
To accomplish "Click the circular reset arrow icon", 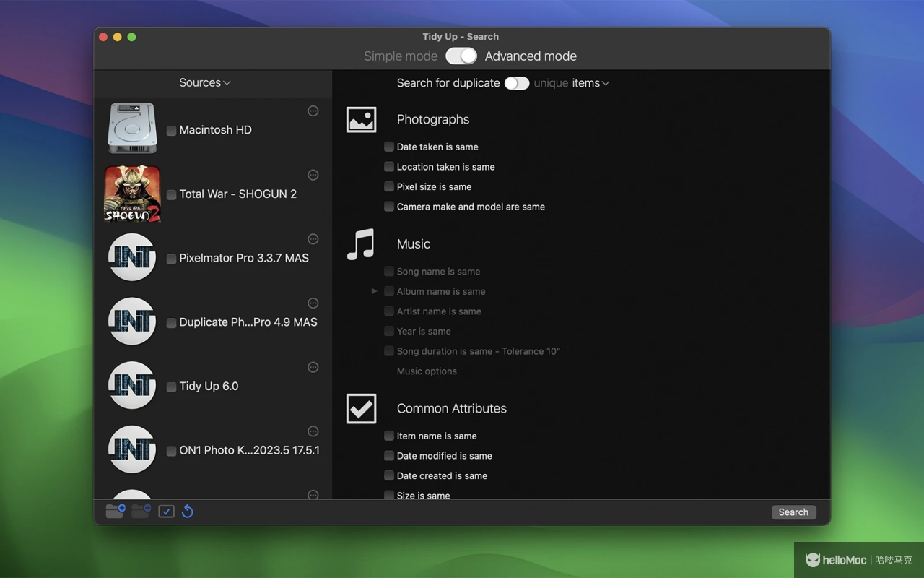I will click(188, 512).
